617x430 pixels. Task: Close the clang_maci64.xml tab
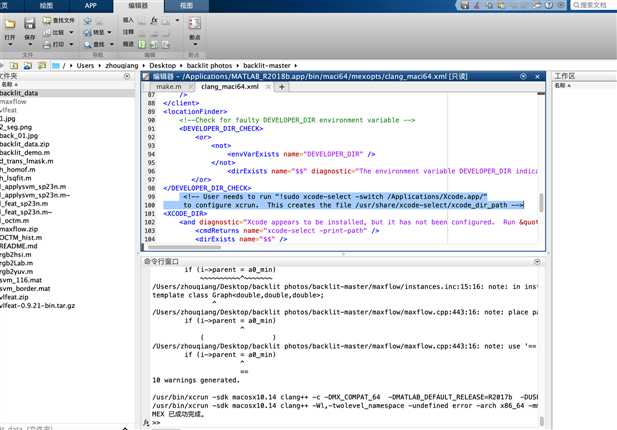(268, 87)
